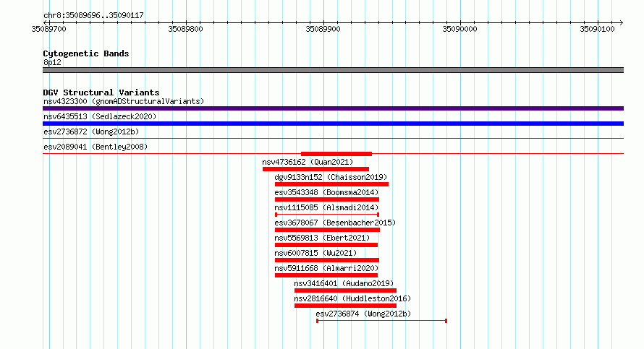Click the 35090100 ruler coordinate
Screen dimensions: 644x349
pyautogui.click(x=597, y=29)
